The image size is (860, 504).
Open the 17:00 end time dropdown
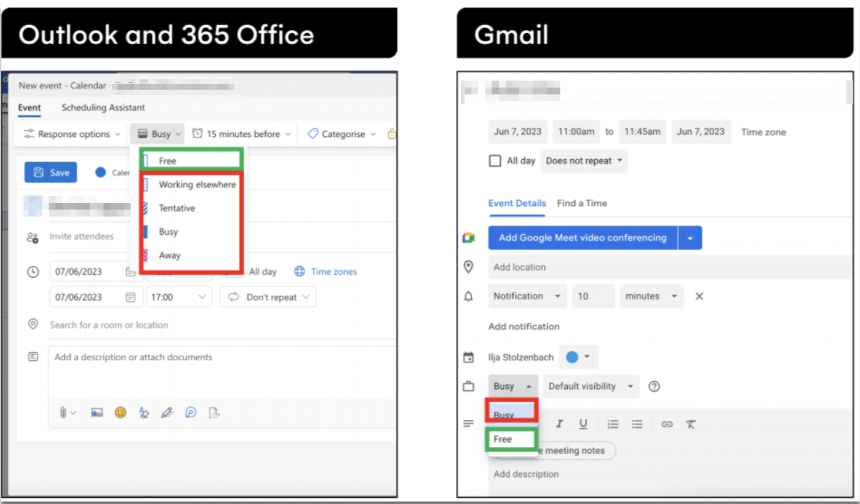[179, 297]
